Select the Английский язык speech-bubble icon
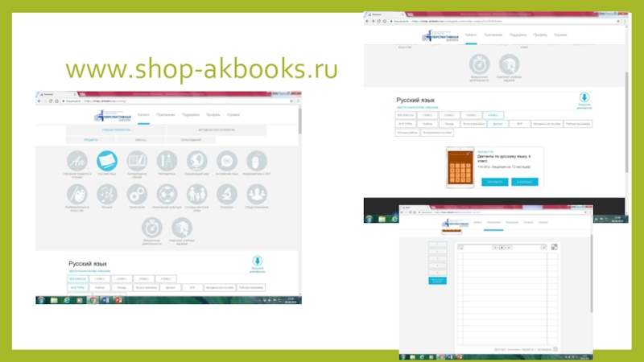 tap(227, 160)
